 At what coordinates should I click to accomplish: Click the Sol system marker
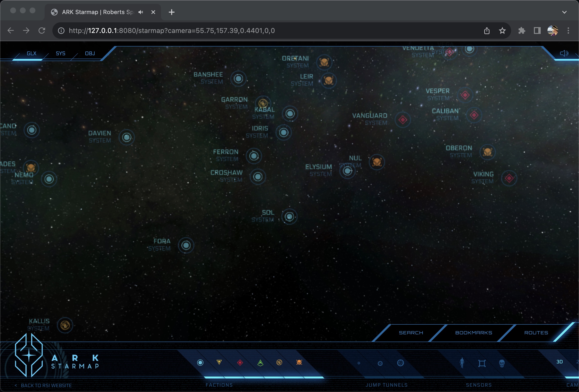pos(289,217)
